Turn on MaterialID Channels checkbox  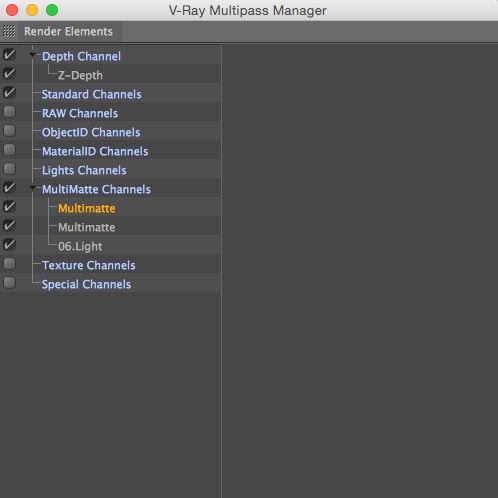(9, 150)
